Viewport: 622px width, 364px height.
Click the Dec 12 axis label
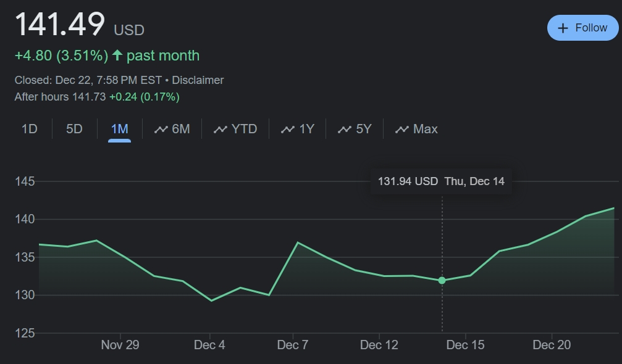click(x=379, y=345)
